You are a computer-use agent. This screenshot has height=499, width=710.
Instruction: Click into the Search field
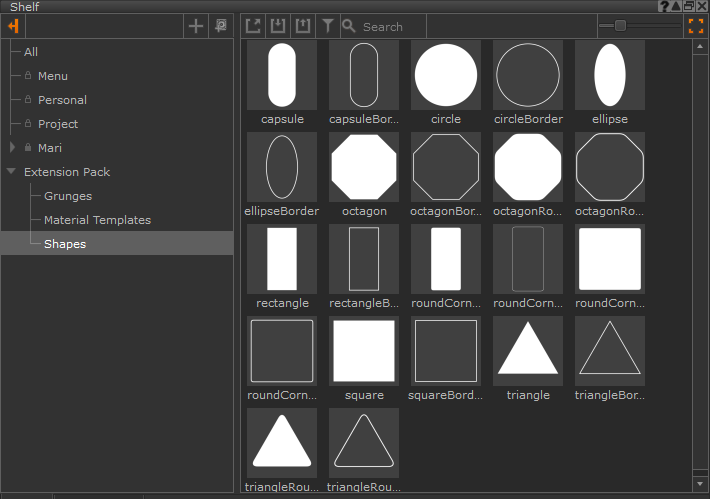(390, 27)
